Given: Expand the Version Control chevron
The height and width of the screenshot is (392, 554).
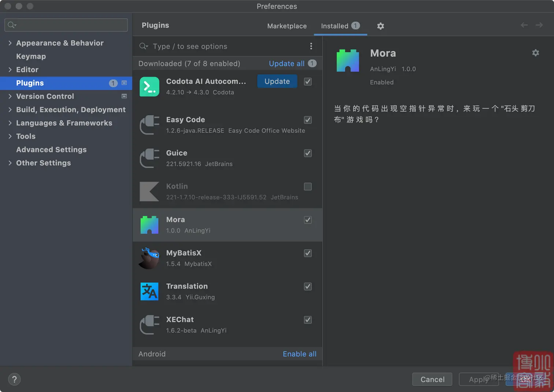Looking at the screenshot, I should point(10,96).
